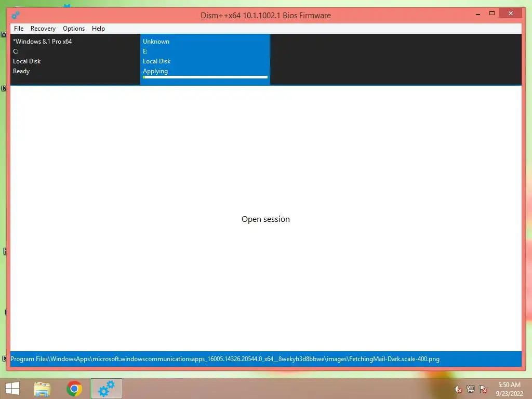Click the Dism++ gear icon in title bar
The image size is (532, 399).
(x=15, y=15)
